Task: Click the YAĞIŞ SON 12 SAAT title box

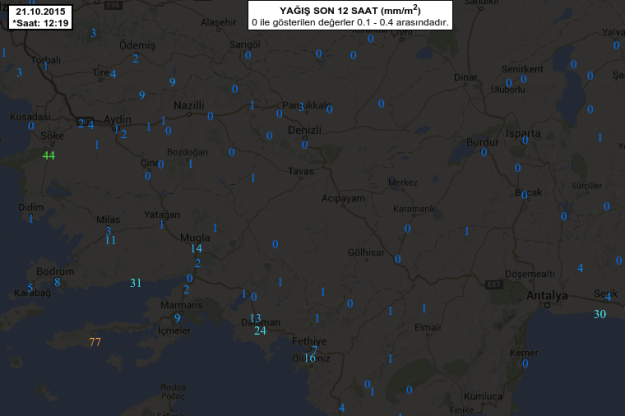Action: [350, 14]
